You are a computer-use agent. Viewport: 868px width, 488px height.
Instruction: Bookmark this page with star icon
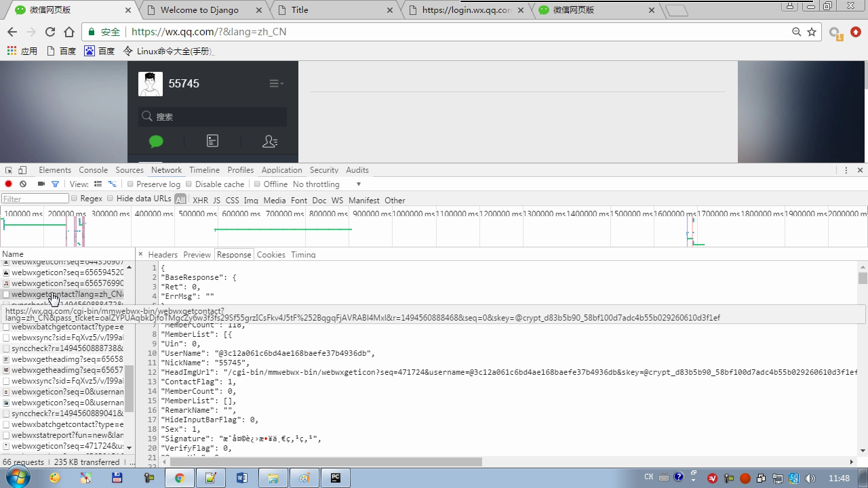(x=812, y=32)
